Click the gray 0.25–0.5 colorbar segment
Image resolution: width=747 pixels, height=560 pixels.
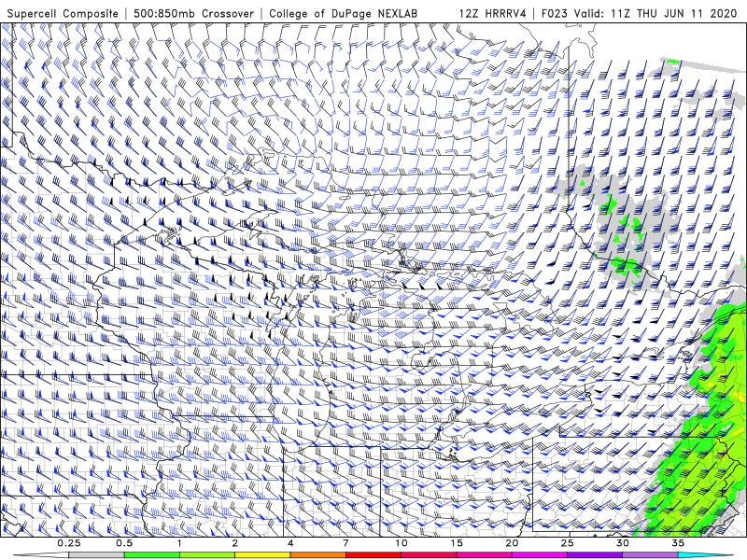coord(97,555)
